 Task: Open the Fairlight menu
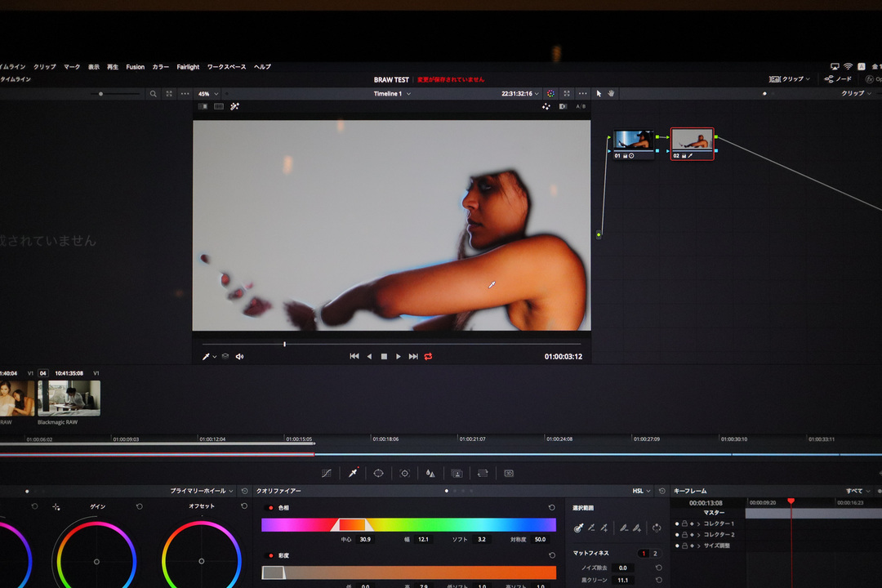188,67
